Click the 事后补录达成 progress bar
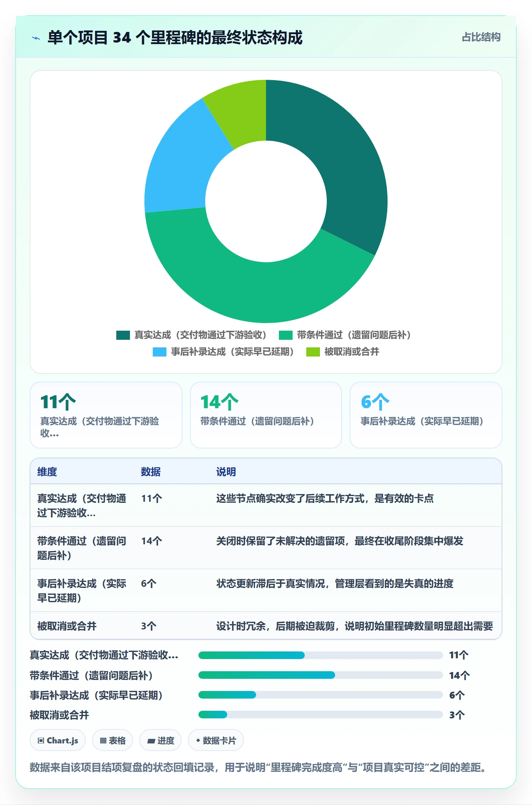The width and height of the screenshot is (532, 805). pos(320,695)
